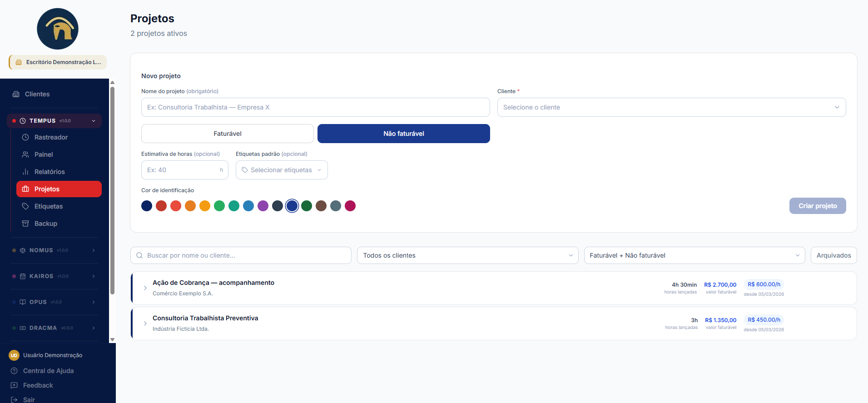The image size is (868, 403).
Task: Click the Backup archive icon
Action: point(25,224)
